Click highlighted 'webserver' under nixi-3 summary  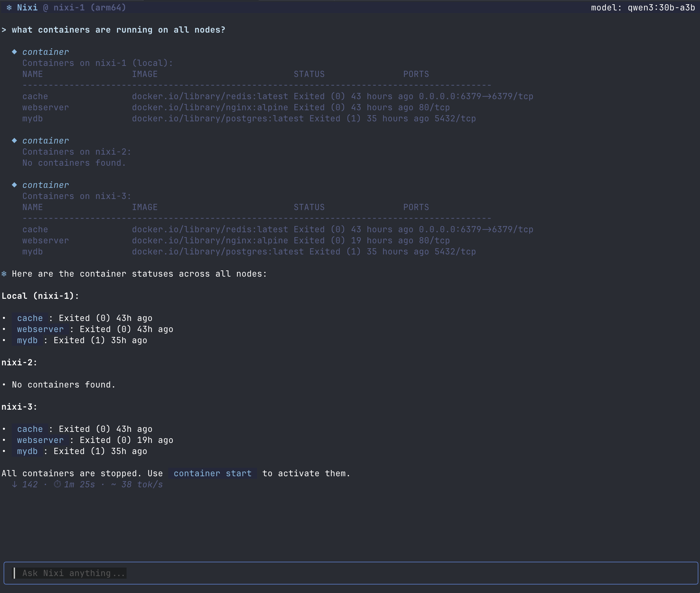click(40, 440)
